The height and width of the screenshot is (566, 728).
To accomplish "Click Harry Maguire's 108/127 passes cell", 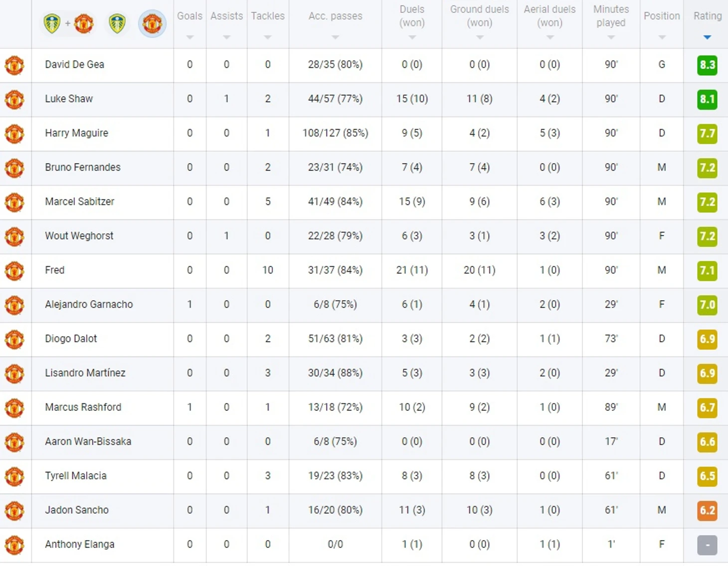I will click(x=335, y=133).
